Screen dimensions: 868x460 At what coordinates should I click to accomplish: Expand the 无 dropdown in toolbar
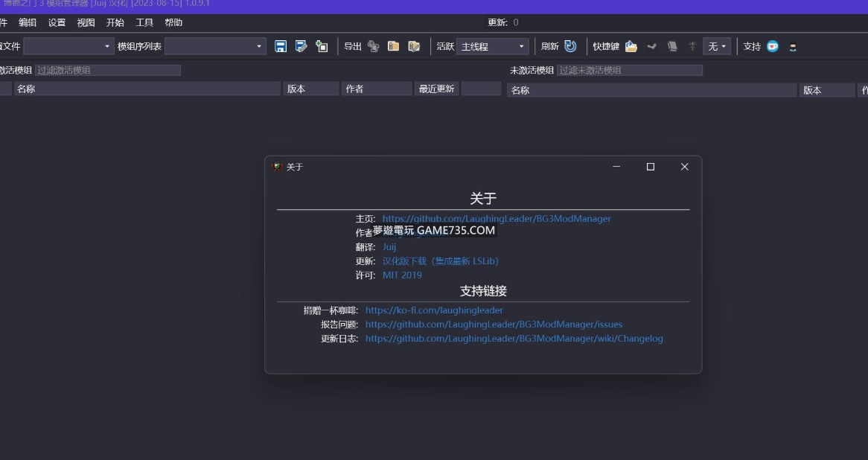tap(717, 46)
